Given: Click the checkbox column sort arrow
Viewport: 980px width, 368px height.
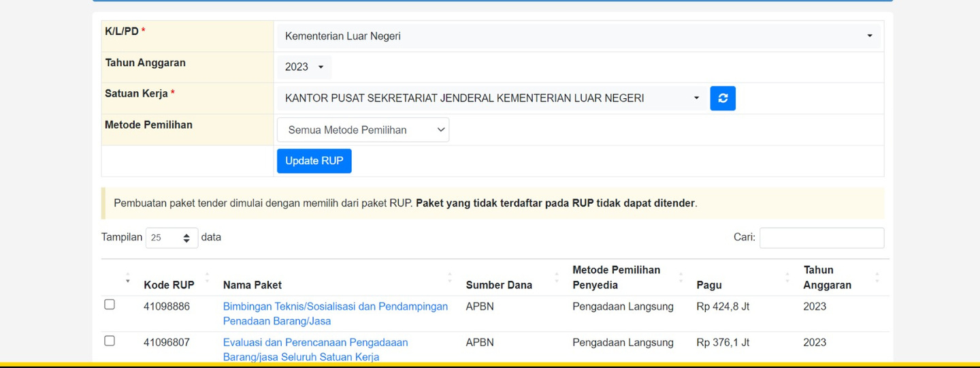Looking at the screenshot, I should pos(127,278).
